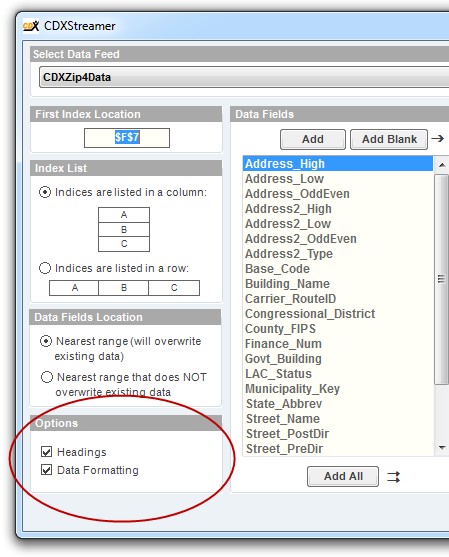
Task: Select Address_OddEven in the list
Action: 338,194
